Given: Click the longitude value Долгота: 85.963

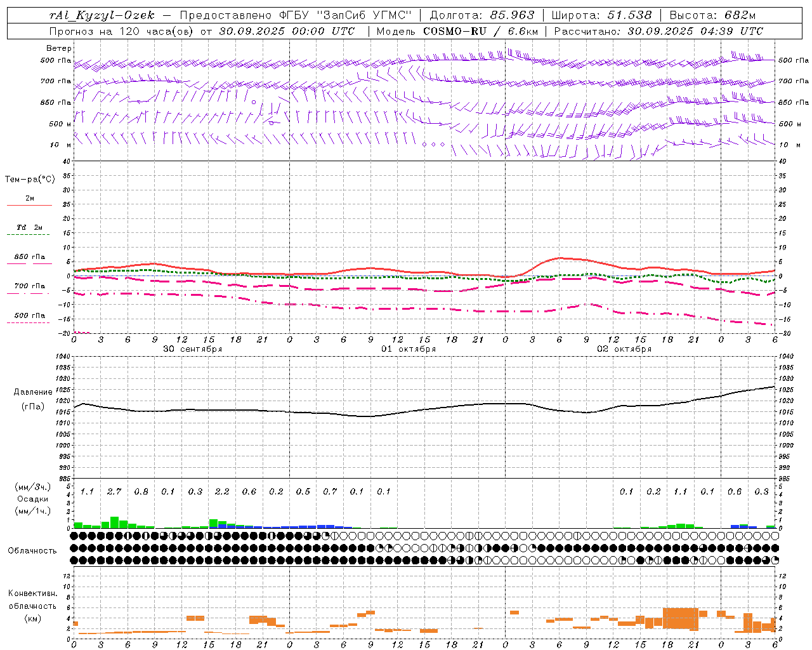Looking at the screenshot, I should pyautogui.click(x=482, y=15).
